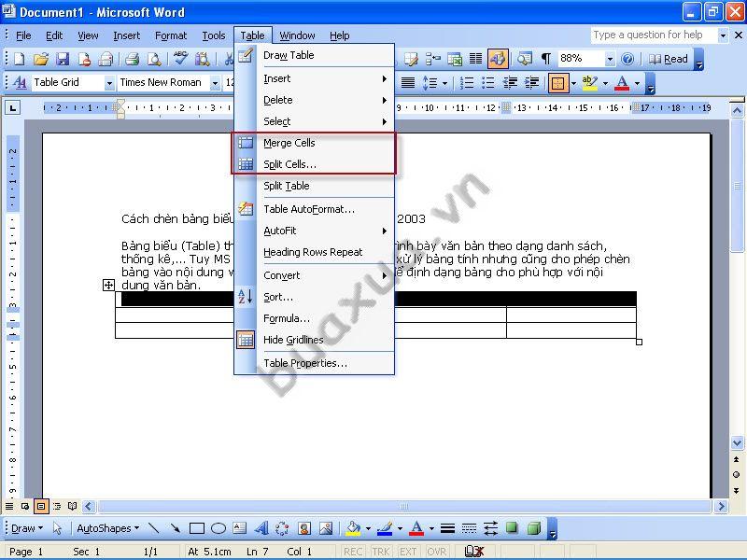Screen dimensions: 747x560
Task: Open the AutoShapes dropdown menu
Action: pos(107,528)
